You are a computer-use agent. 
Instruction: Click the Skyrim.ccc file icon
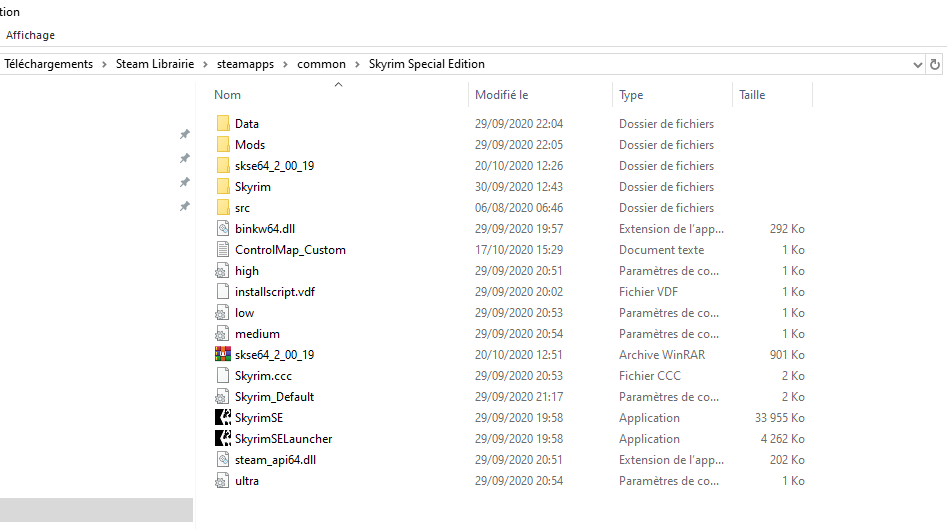(223, 376)
